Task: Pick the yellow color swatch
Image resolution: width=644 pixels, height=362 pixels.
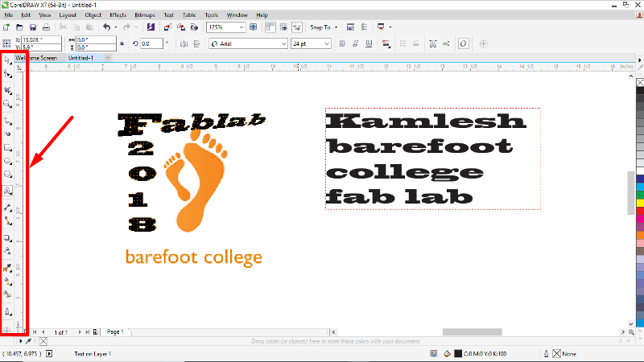Action: pyautogui.click(x=640, y=203)
